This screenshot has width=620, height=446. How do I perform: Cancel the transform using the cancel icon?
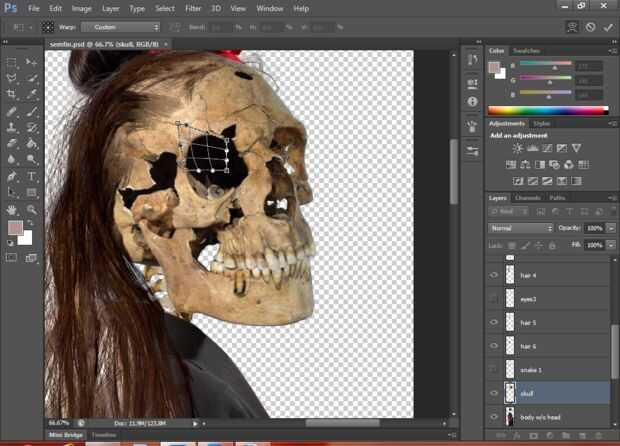tap(589, 27)
